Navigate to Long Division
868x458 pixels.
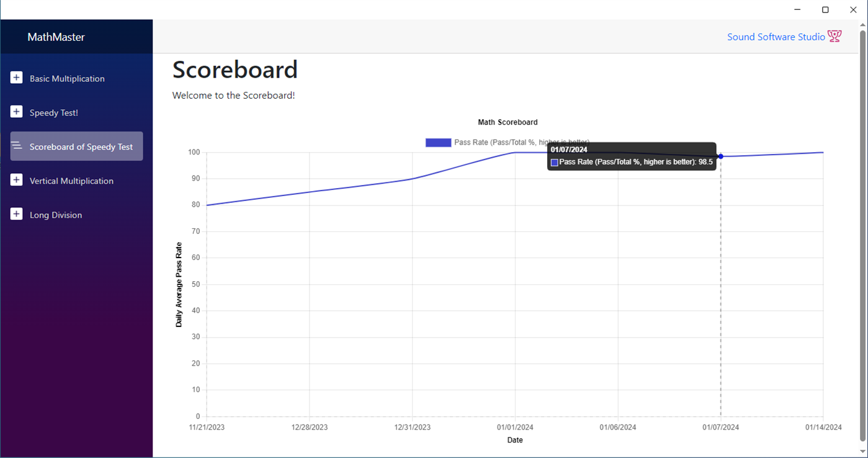click(x=56, y=215)
